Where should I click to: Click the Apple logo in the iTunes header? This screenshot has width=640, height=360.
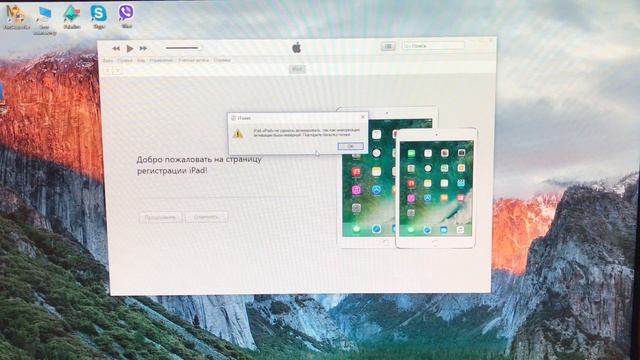[x=297, y=48]
